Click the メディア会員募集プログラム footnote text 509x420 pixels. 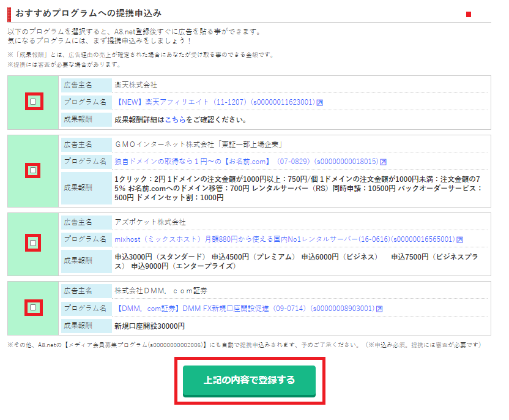(244, 345)
